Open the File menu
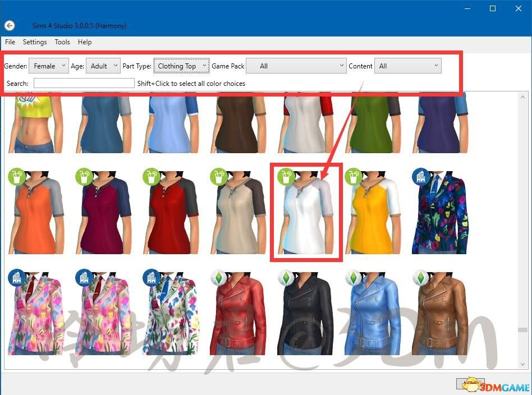The height and width of the screenshot is (395, 532). (x=10, y=42)
